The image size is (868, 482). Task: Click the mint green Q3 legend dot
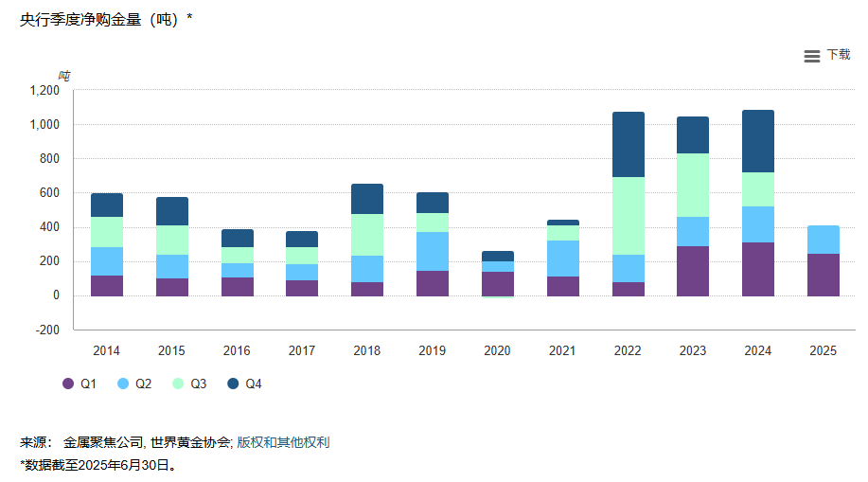(x=178, y=384)
